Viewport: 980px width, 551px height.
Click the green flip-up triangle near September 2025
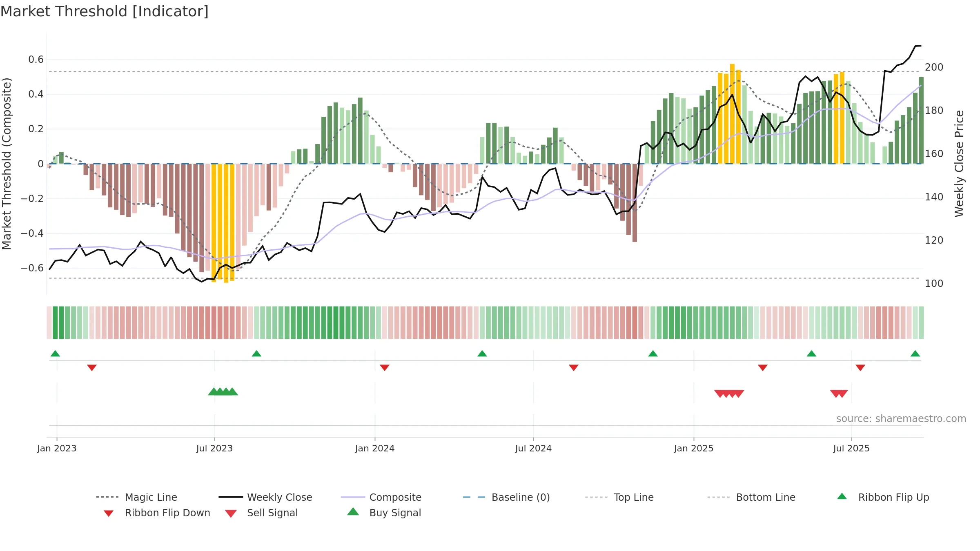tap(915, 353)
